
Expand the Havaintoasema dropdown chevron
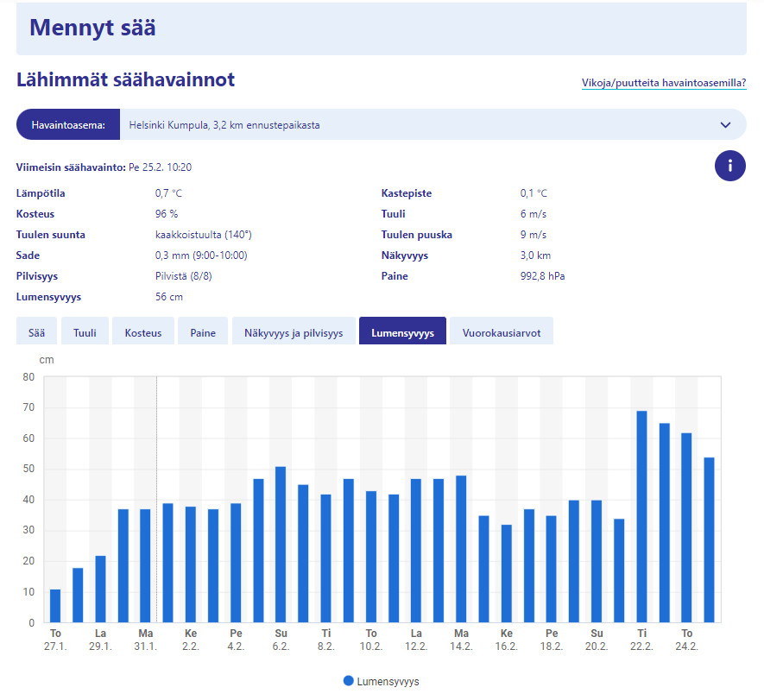tap(724, 125)
